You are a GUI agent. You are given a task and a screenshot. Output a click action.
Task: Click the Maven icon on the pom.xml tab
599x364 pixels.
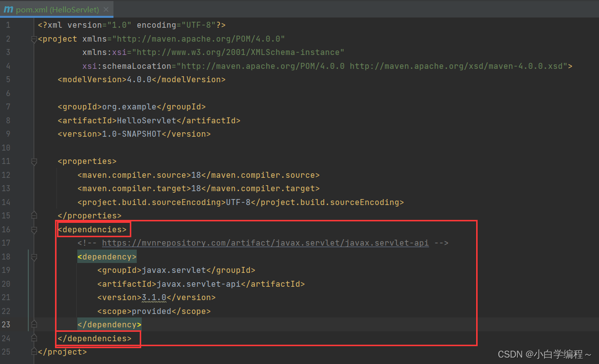[x=9, y=9]
